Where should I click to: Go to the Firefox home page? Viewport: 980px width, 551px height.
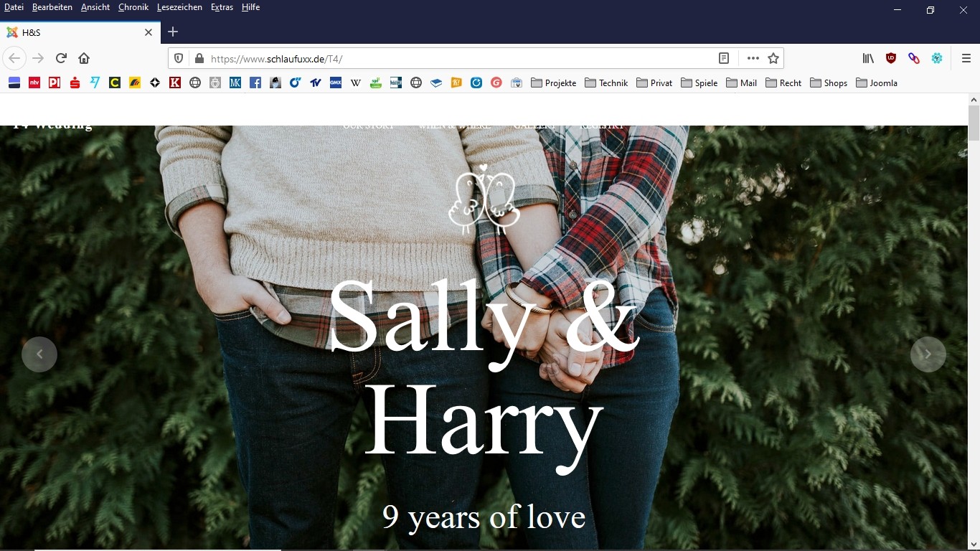tap(84, 58)
